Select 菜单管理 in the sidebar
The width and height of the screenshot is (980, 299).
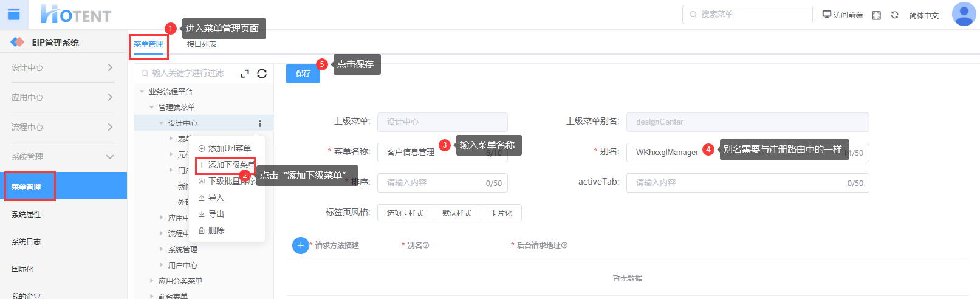[x=63, y=186]
